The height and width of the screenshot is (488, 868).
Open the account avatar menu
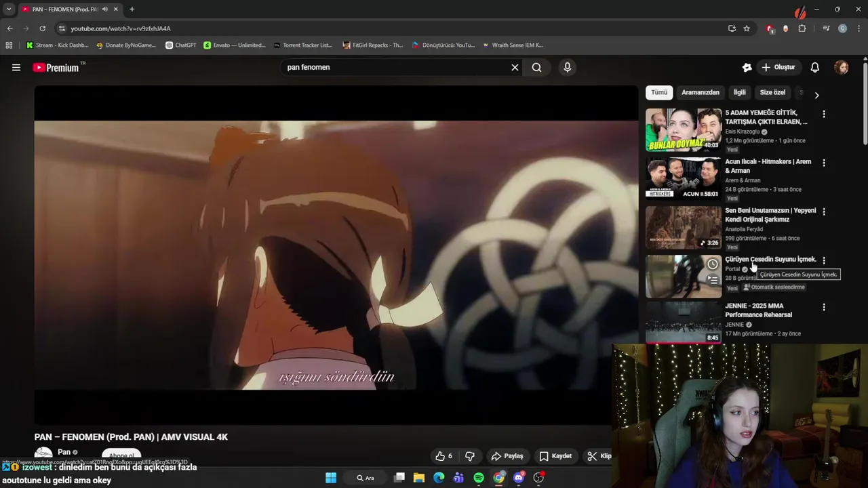(842, 67)
